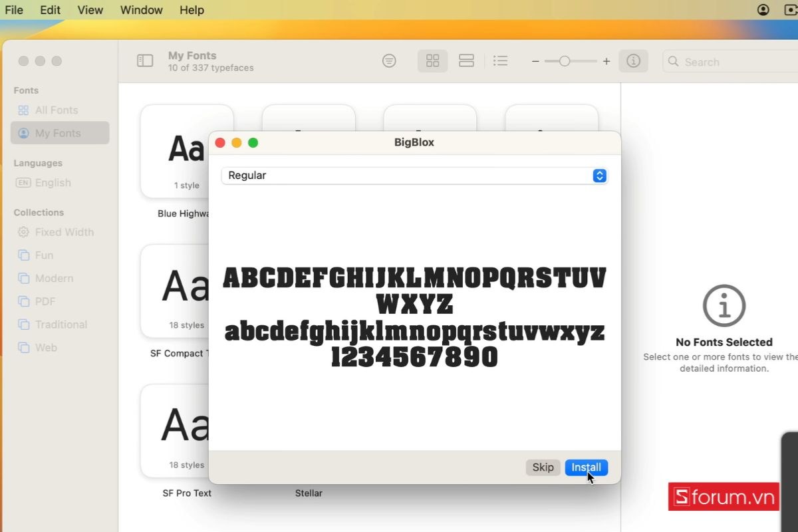Close the BigBlox preview window

(220, 143)
